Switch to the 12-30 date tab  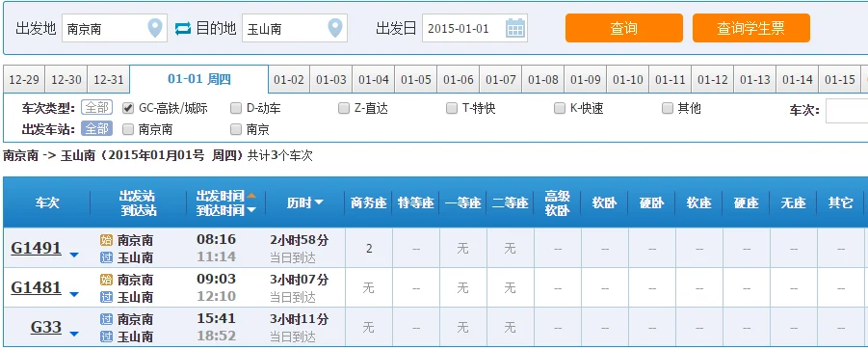(x=66, y=80)
